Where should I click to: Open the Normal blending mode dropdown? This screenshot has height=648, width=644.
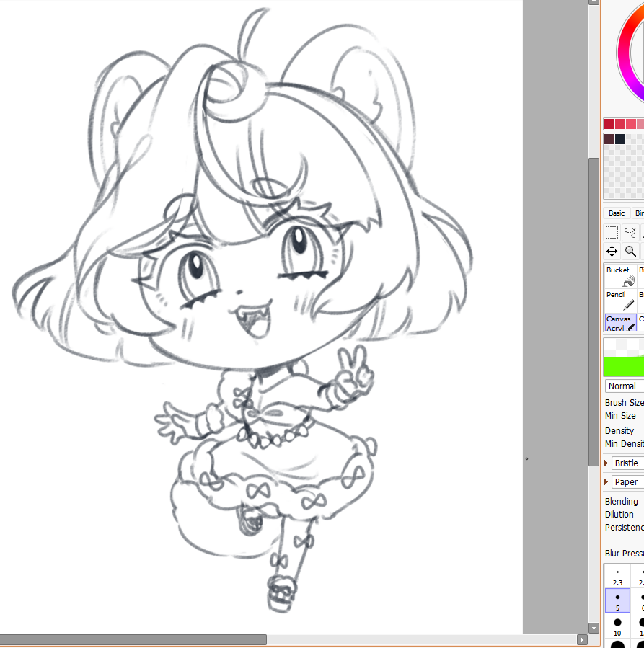[x=624, y=386]
